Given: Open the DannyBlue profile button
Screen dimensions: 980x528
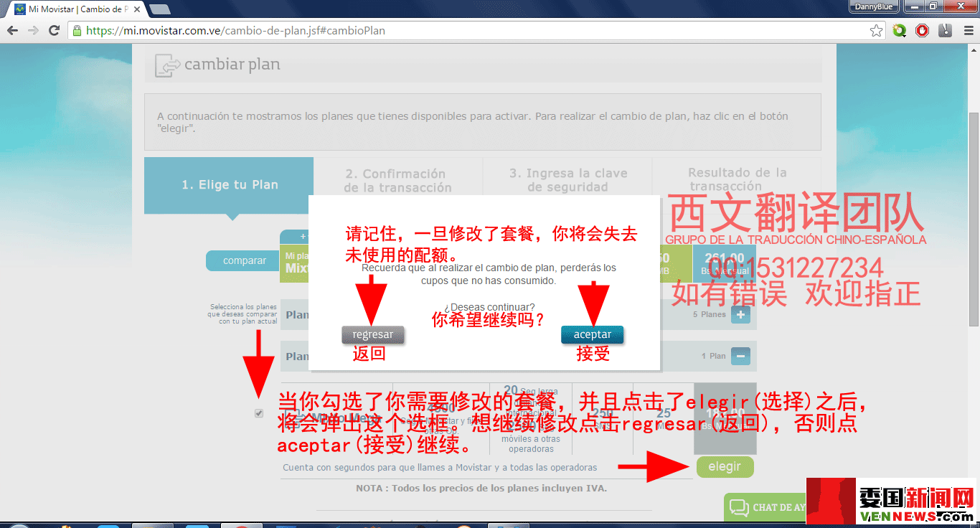Looking at the screenshot, I should coord(874,6).
